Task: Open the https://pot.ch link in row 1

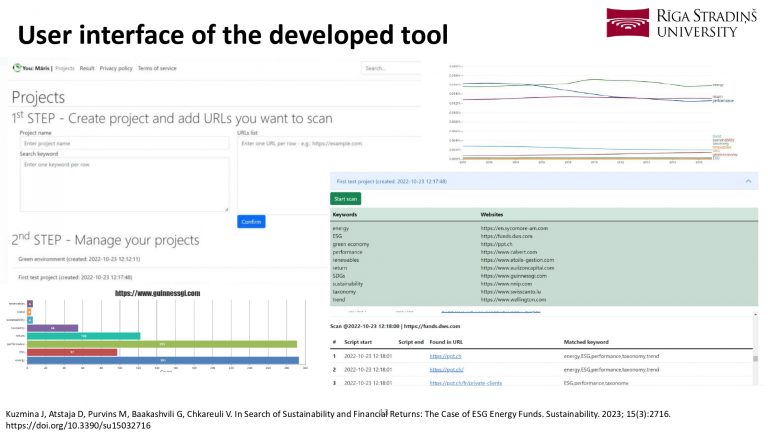Action: (440, 356)
